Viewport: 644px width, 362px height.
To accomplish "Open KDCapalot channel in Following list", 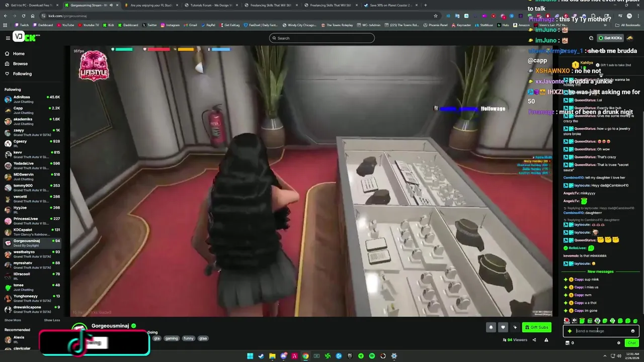I will point(32,232).
